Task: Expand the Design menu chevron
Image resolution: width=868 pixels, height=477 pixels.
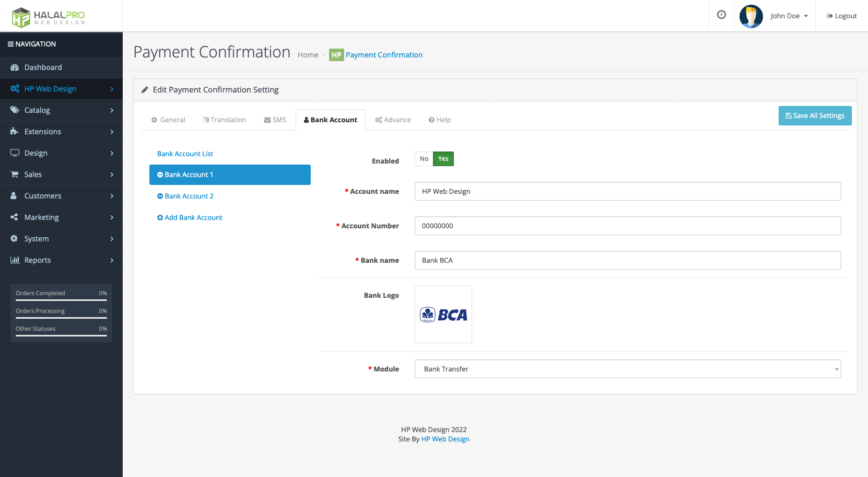Action: [x=112, y=153]
